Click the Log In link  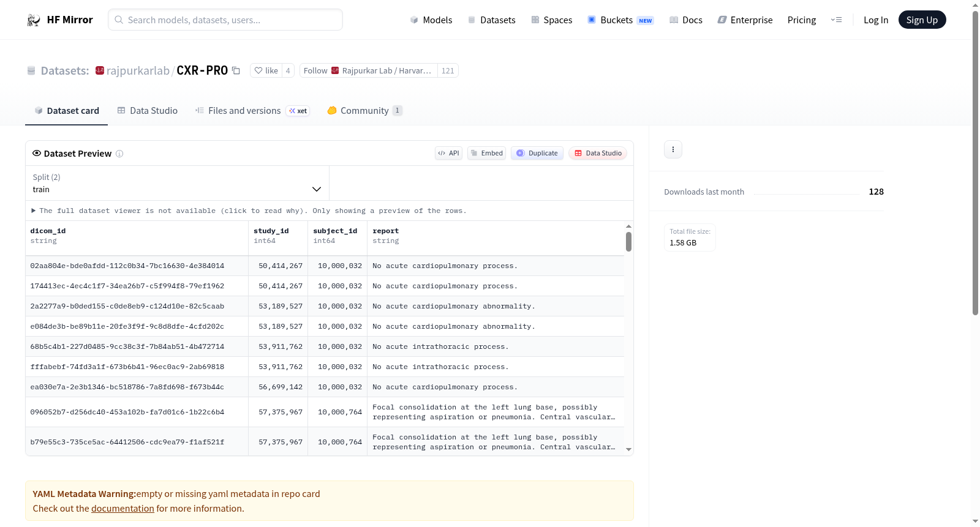[876, 20]
